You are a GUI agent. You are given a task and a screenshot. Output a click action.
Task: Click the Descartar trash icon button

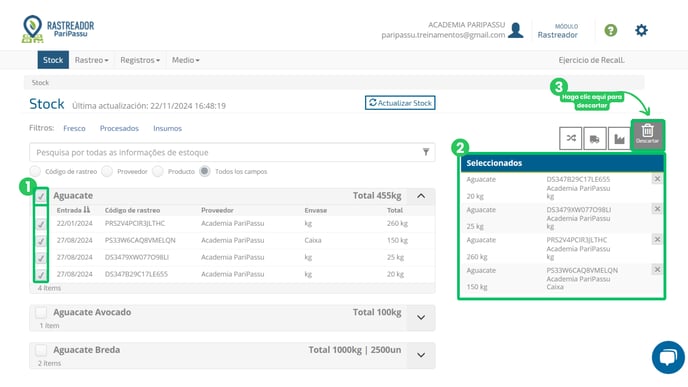pyautogui.click(x=648, y=134)
